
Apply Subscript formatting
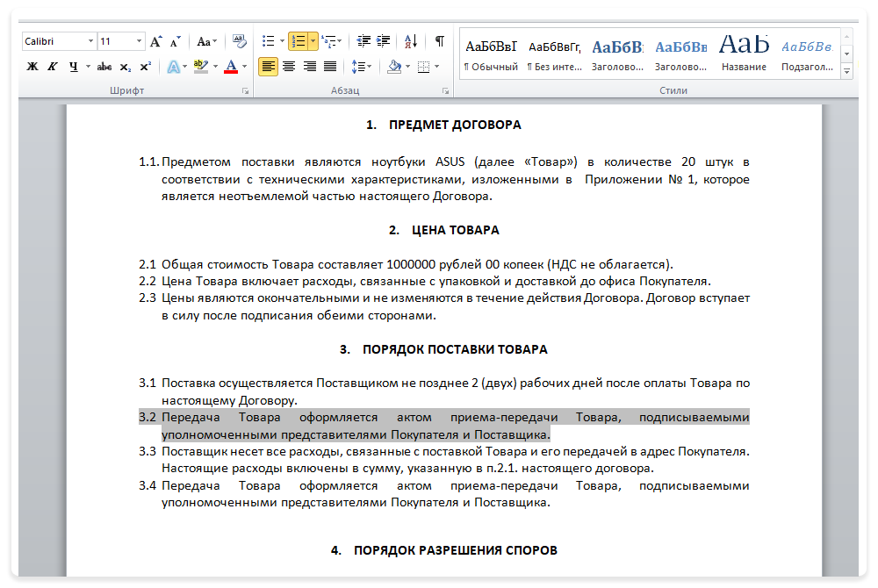tap(124, 67)
